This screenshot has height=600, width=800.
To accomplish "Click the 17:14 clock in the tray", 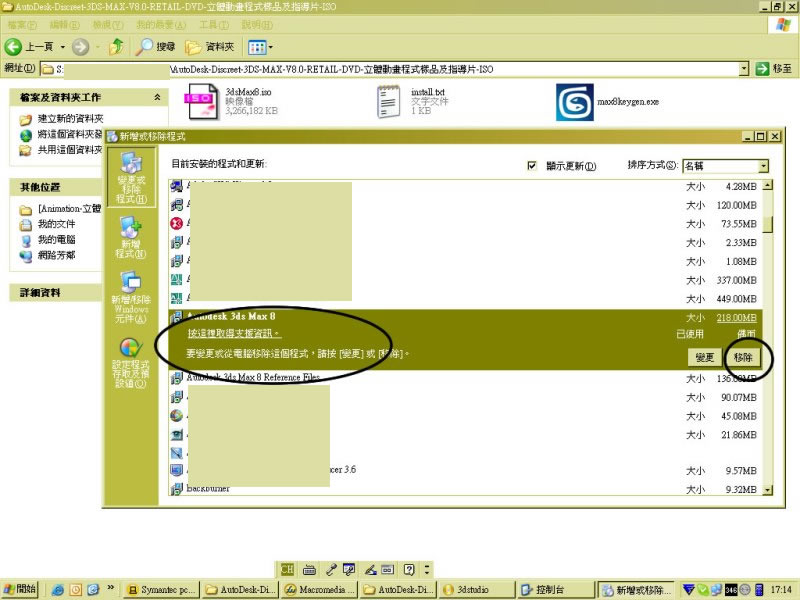I will pyautogui.click(x=781, y=590).
